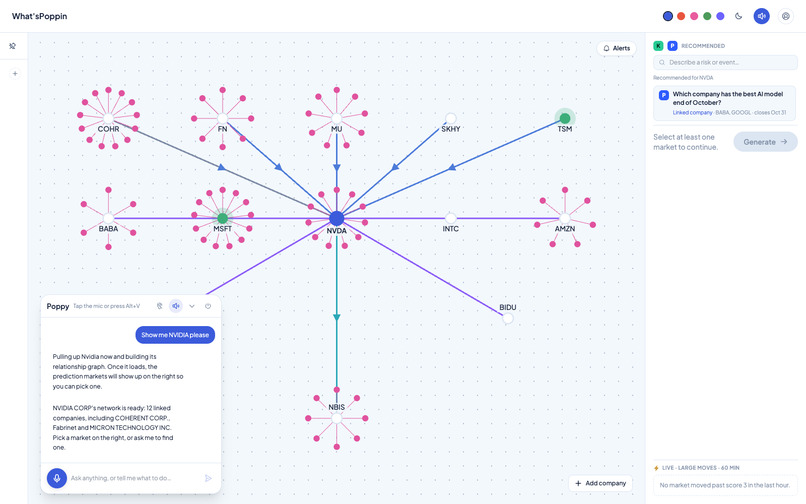Toggle dark mode with the moon icon
The height and width of the screenshot is (504, 806).
pyautogui.click(x=738, y=16)
